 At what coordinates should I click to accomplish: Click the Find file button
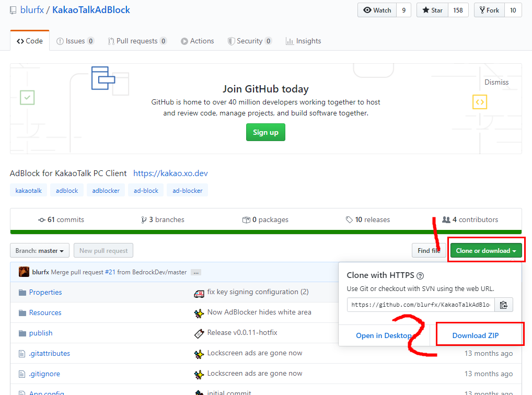pos(429,250)
